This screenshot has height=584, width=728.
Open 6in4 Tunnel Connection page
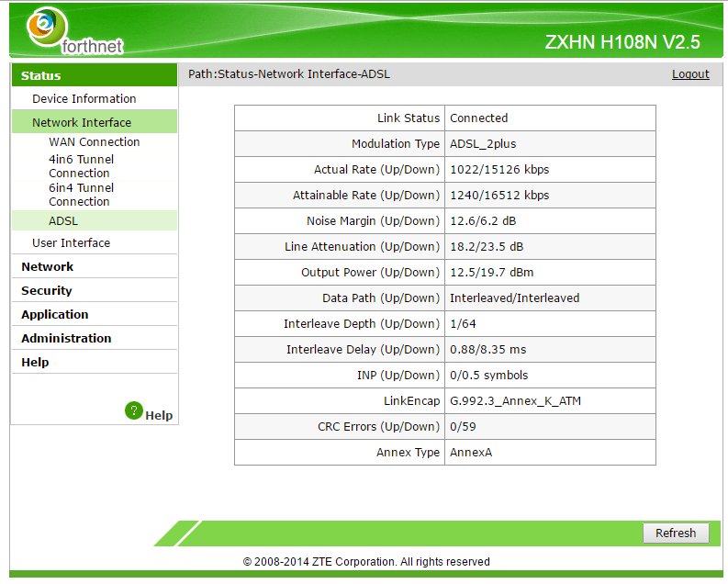82,195
